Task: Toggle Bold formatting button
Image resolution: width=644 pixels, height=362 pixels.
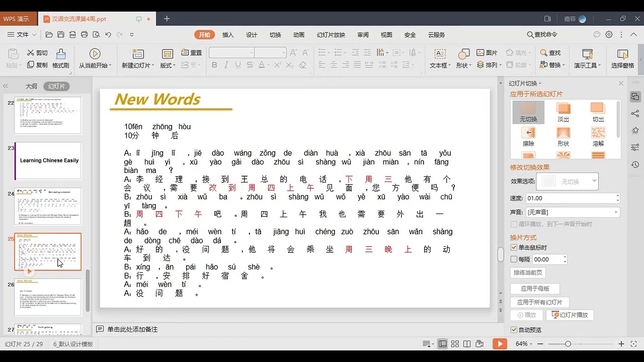Action: pos(214,65)
